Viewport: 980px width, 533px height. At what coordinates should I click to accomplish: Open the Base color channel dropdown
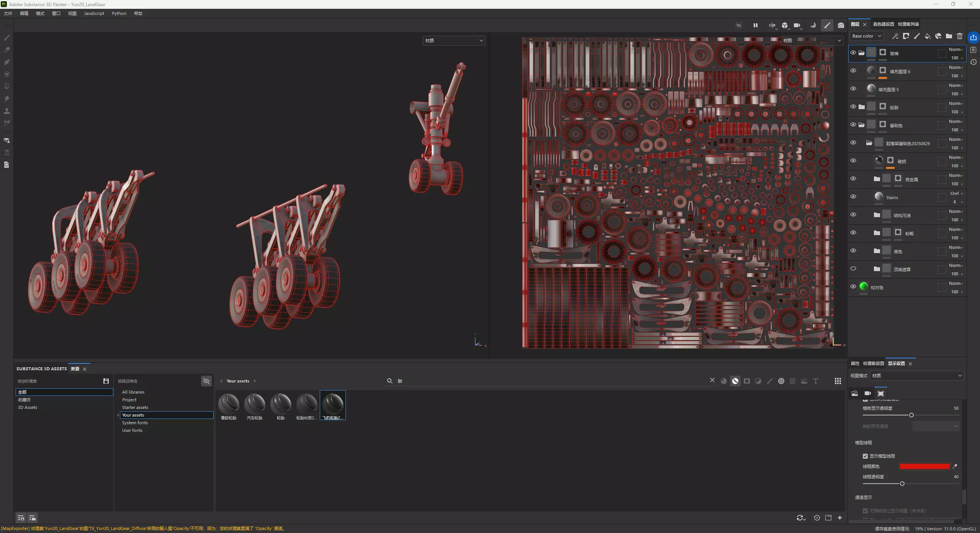pos(867,36)
